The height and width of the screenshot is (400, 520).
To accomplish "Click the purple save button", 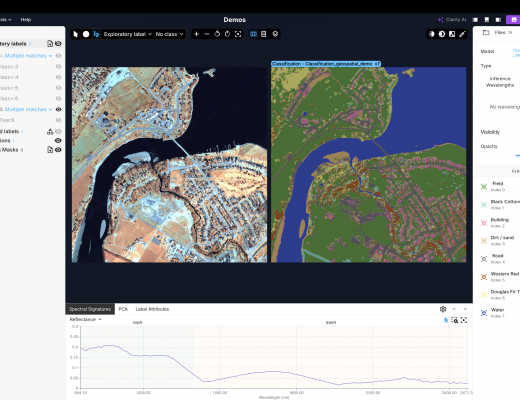I will pos(513,20).
